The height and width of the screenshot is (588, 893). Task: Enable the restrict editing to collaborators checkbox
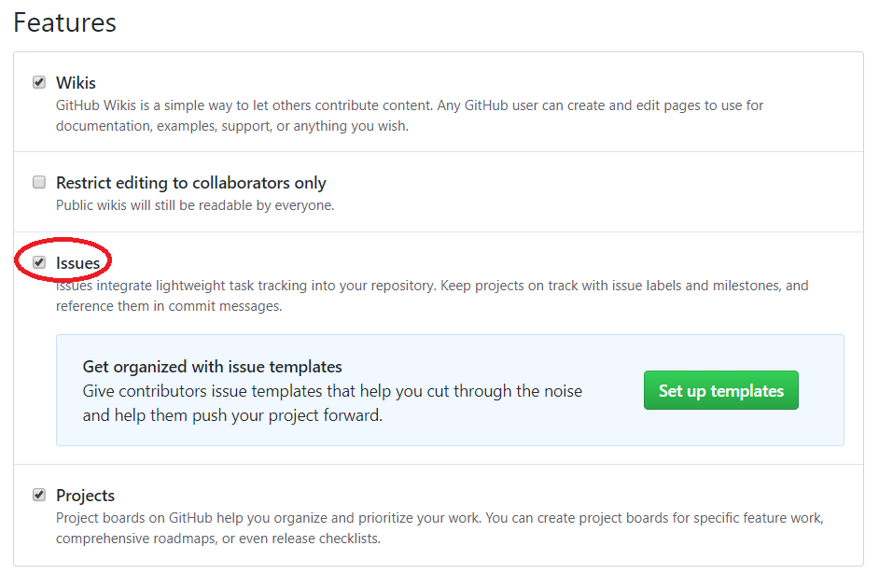click(x=39, y=182)
